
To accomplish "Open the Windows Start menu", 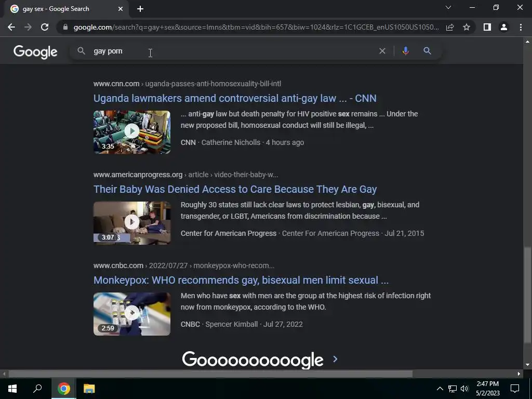I will point(12,389).
